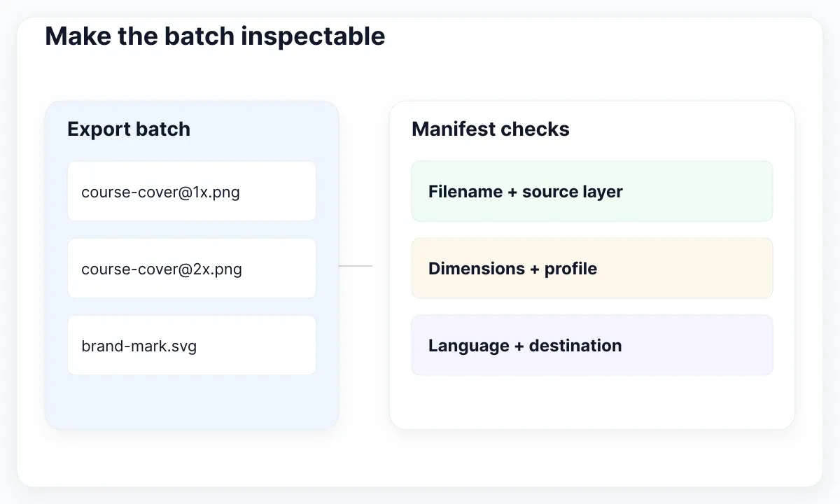The height and width of the screenshot is (504, 840).
Task: Click the Dimensions + profile check
Action: (592, 268)
